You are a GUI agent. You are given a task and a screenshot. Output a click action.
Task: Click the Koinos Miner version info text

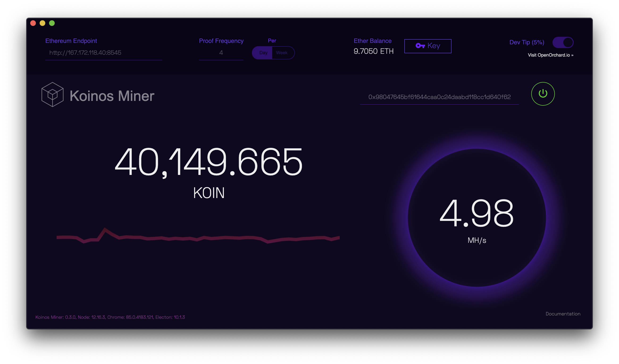pos(111,317)
